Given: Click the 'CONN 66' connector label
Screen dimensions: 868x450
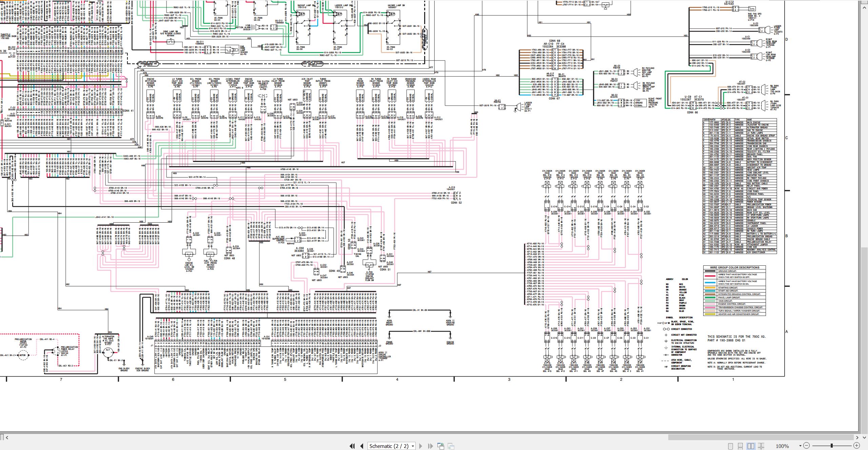Looking at the screenshot, I should (x=692, y=113).
